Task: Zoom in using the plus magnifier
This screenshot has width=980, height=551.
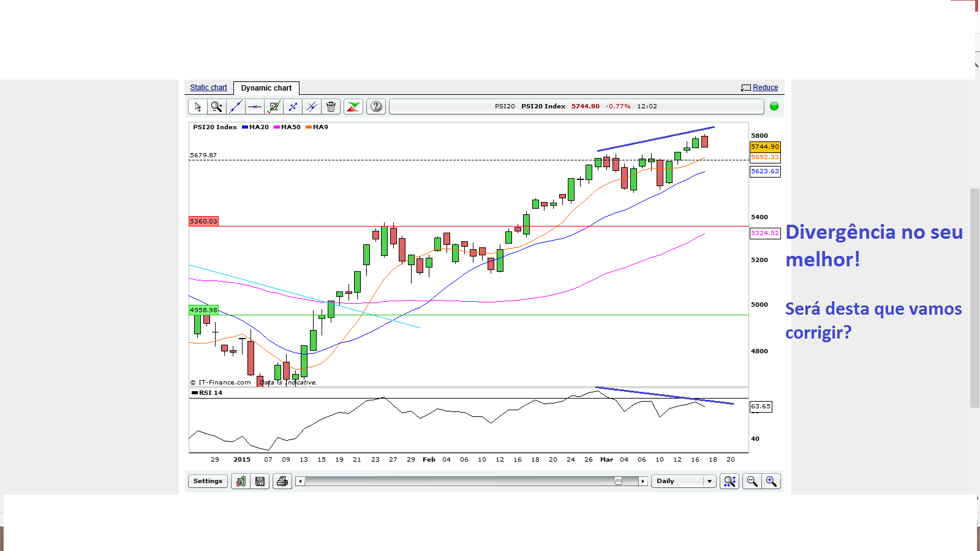Action: [771, 481]
